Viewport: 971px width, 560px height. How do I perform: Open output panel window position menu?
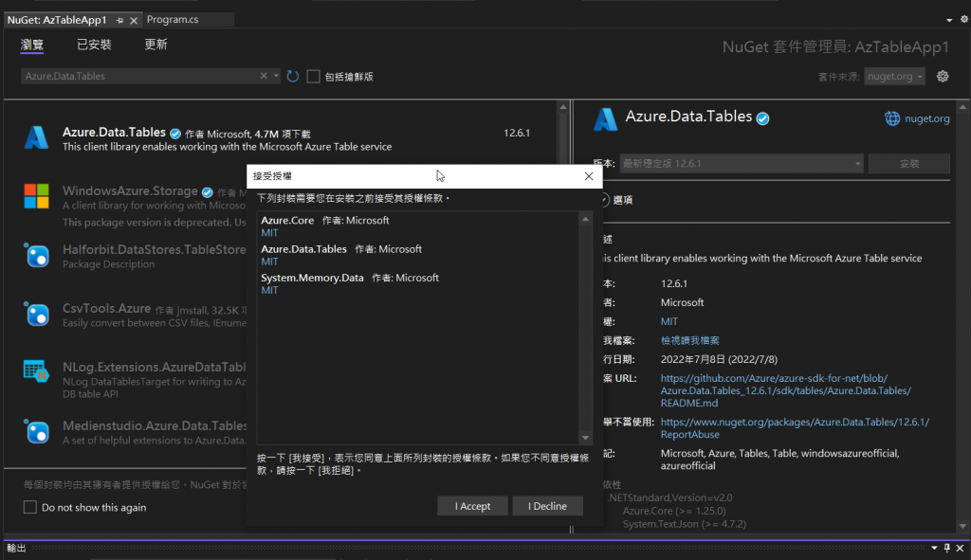pyautogui.click(x=934, y=548)
